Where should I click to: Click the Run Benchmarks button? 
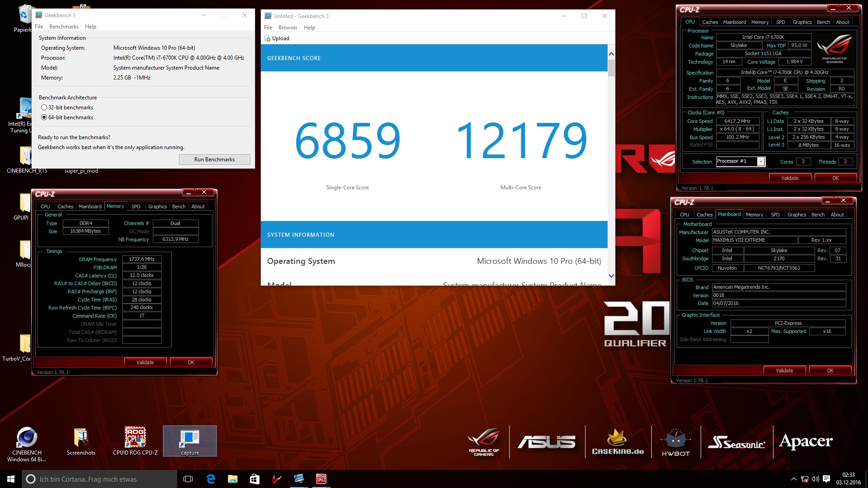pos(214,160)
